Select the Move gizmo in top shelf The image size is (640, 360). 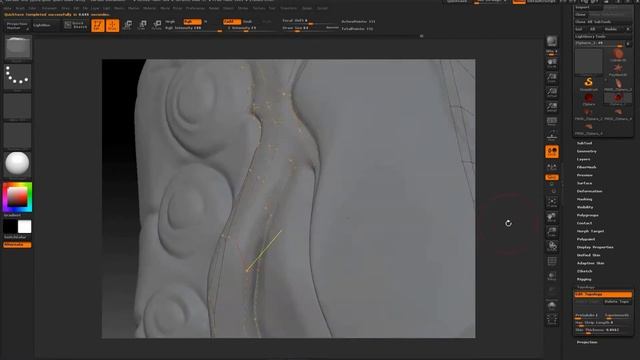[x=127, y=25]
